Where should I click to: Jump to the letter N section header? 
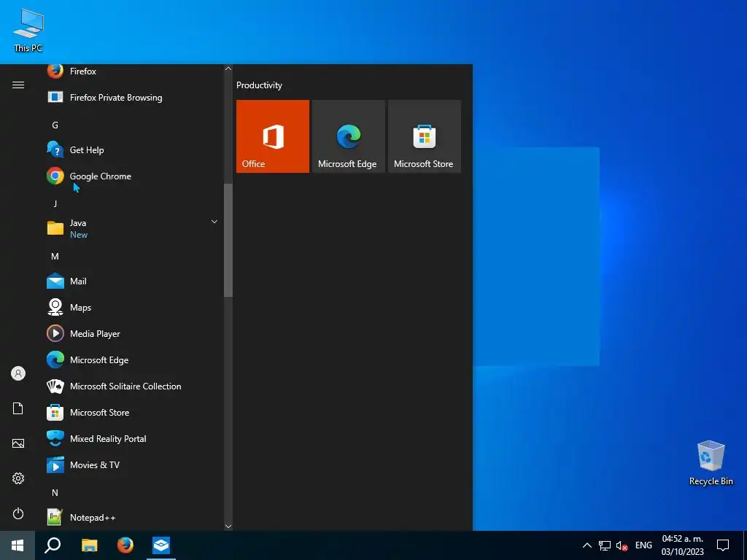point(55,493)
